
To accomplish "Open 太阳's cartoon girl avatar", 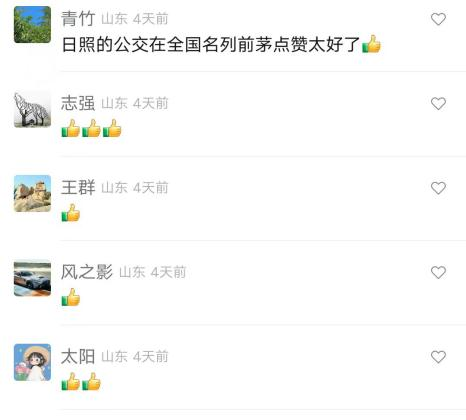I will 32,362.
